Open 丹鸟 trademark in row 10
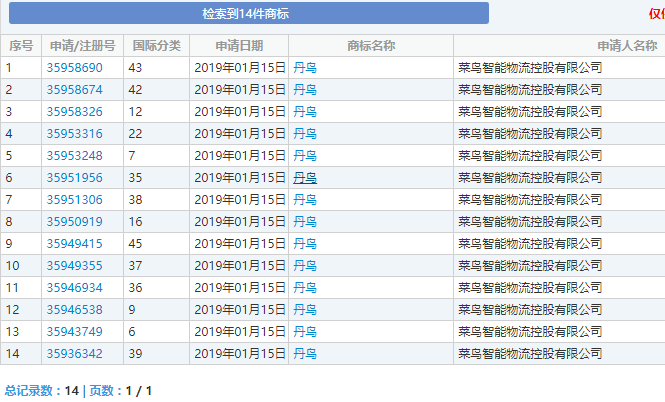 click(x=305, y=266)
